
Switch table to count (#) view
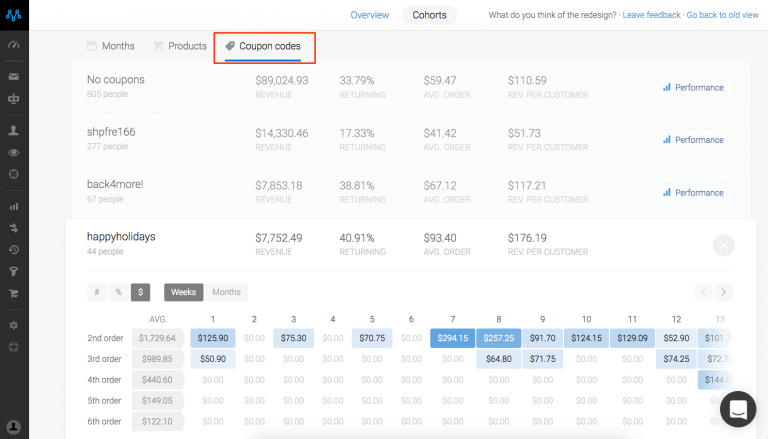point(97,292)
